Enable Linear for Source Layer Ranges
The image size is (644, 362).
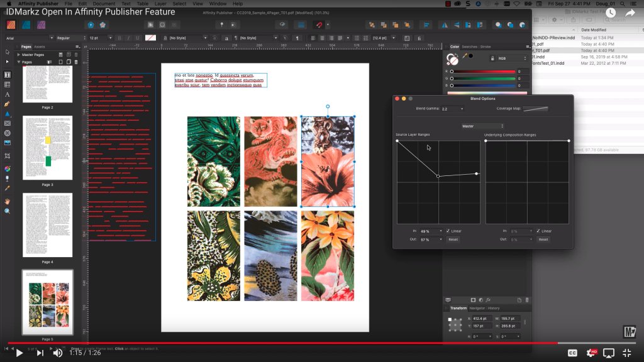point(448,231)
